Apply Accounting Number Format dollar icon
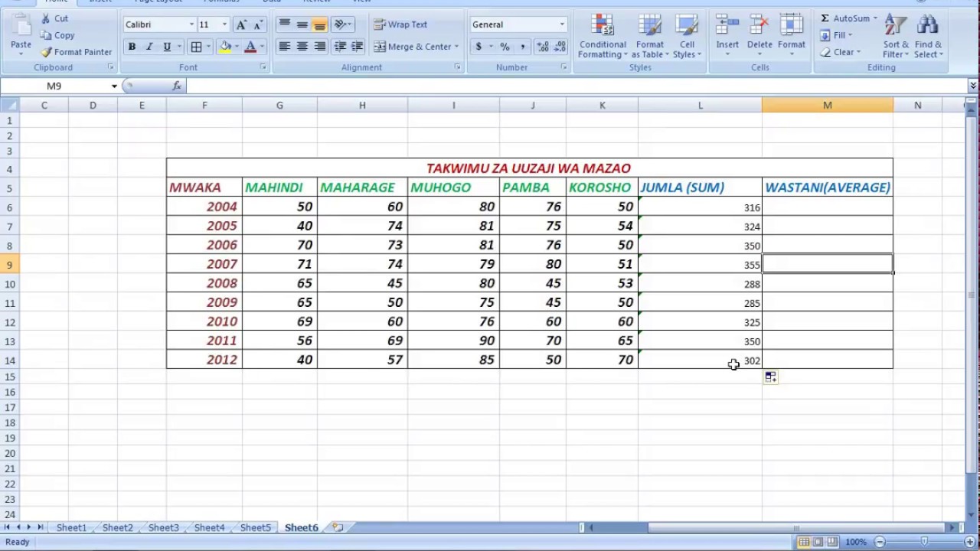 [479, 47]
